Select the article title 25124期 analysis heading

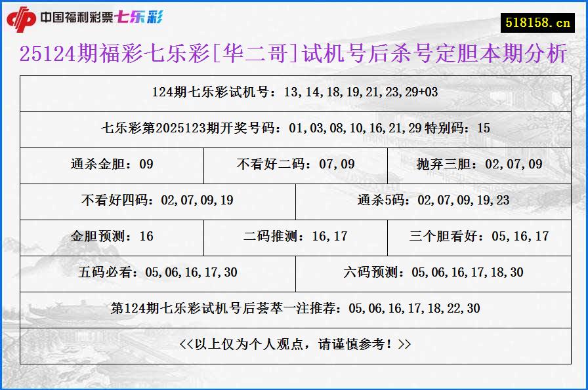click(294, 56)
